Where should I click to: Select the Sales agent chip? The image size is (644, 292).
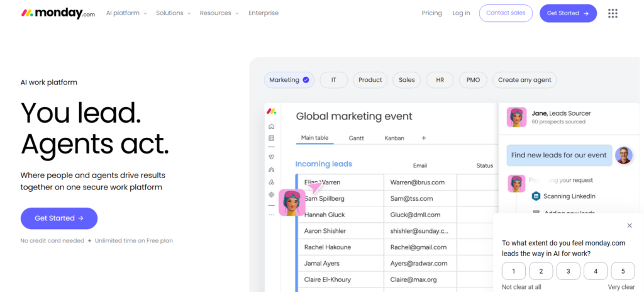tap(407, 80)
